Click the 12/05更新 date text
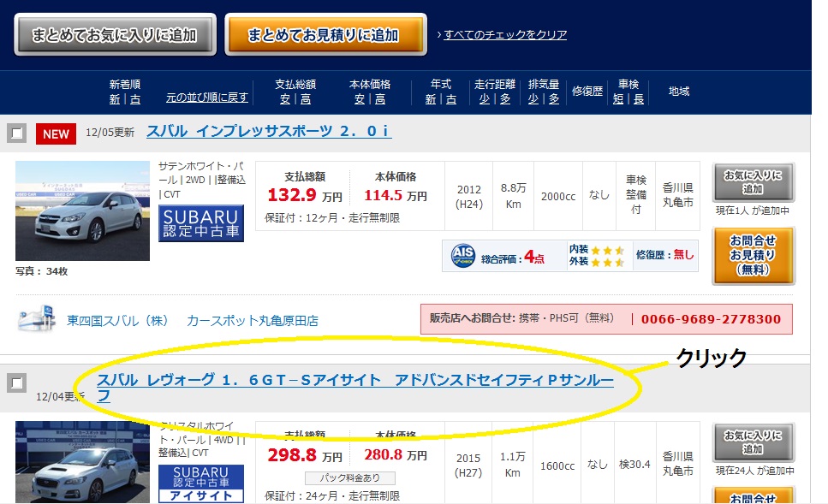 tap(110, 133)
